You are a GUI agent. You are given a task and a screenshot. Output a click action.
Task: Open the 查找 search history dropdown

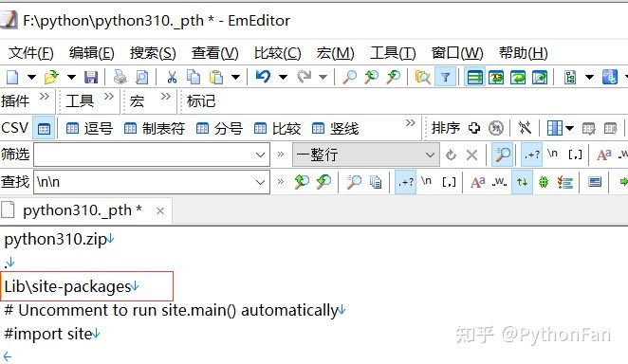point(260,182)
